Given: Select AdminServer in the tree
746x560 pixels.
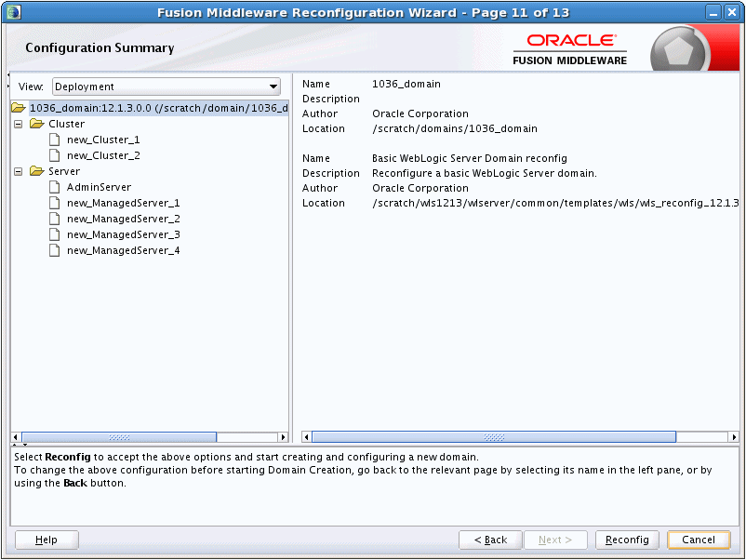Looking at the screenshot, I should [x=99, y=187].
